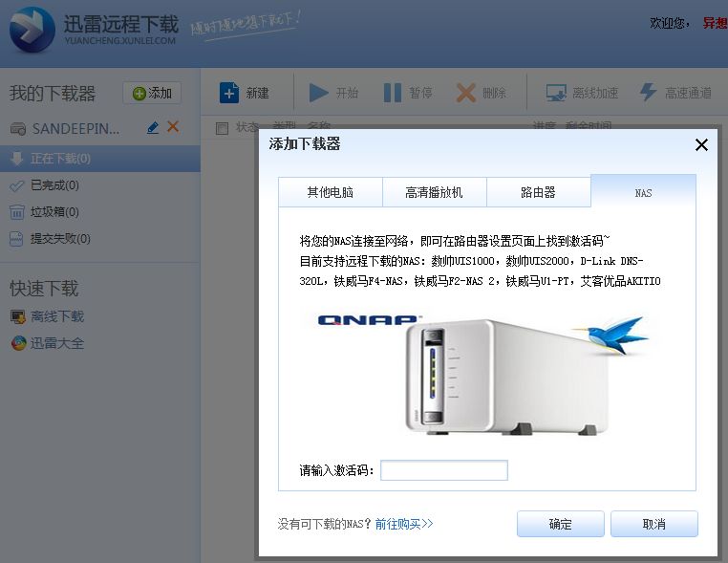Open 离线下载 under quick download
The image size is (728, 563).
pos(48,316)
